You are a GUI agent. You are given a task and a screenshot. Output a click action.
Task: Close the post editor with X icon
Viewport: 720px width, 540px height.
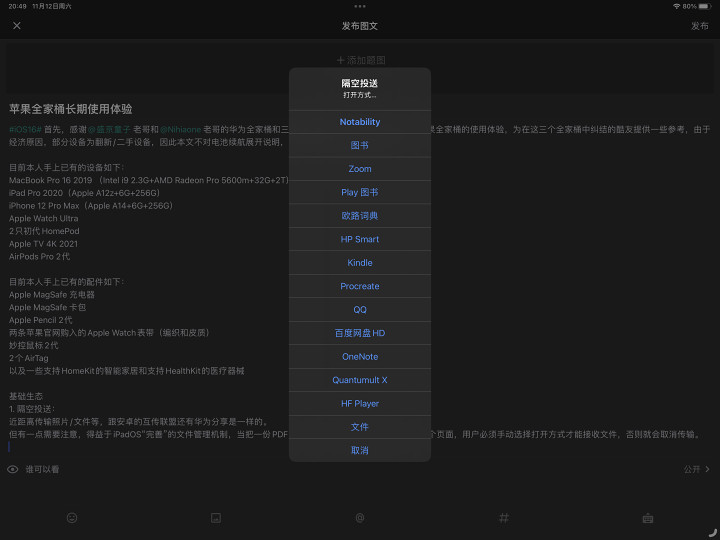tap(17, 26)
